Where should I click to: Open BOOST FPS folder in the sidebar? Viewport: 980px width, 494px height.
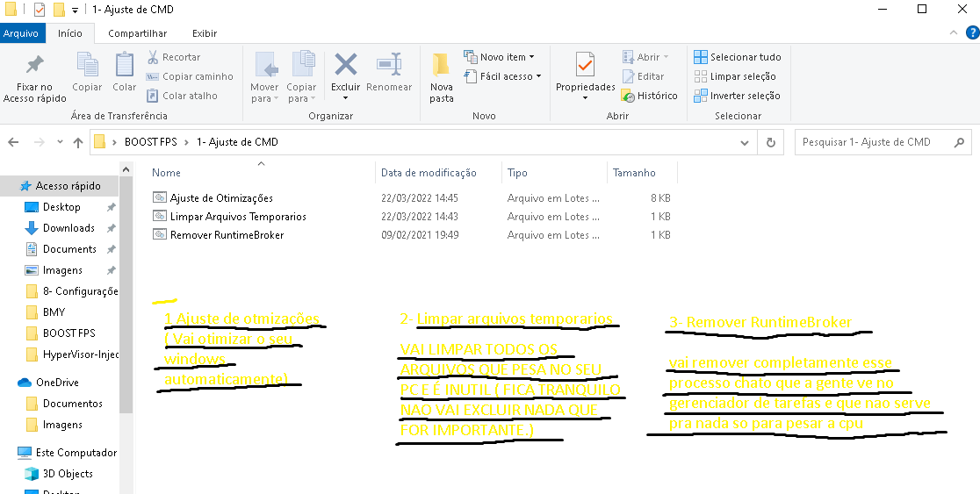68,333
